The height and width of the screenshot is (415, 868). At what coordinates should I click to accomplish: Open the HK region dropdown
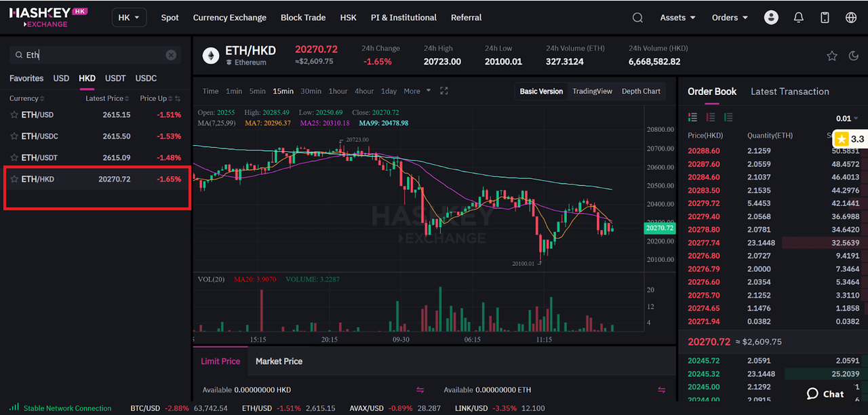click(129, 18)
